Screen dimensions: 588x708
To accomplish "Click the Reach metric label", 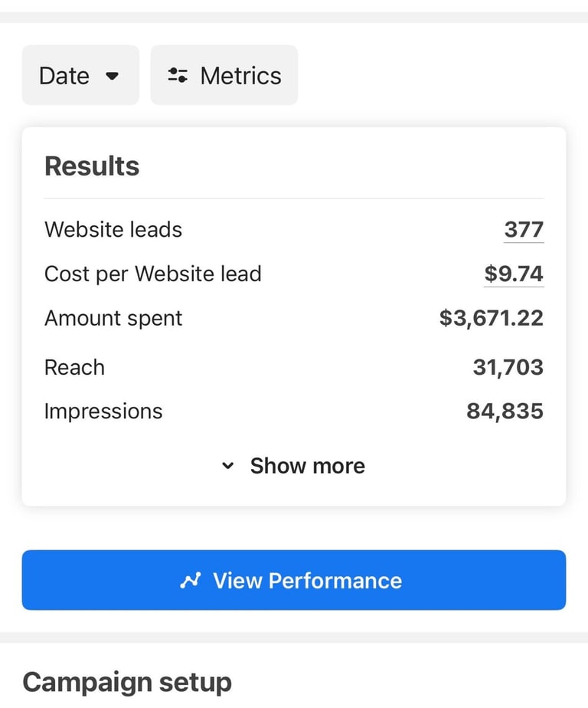I will (74, 367).
